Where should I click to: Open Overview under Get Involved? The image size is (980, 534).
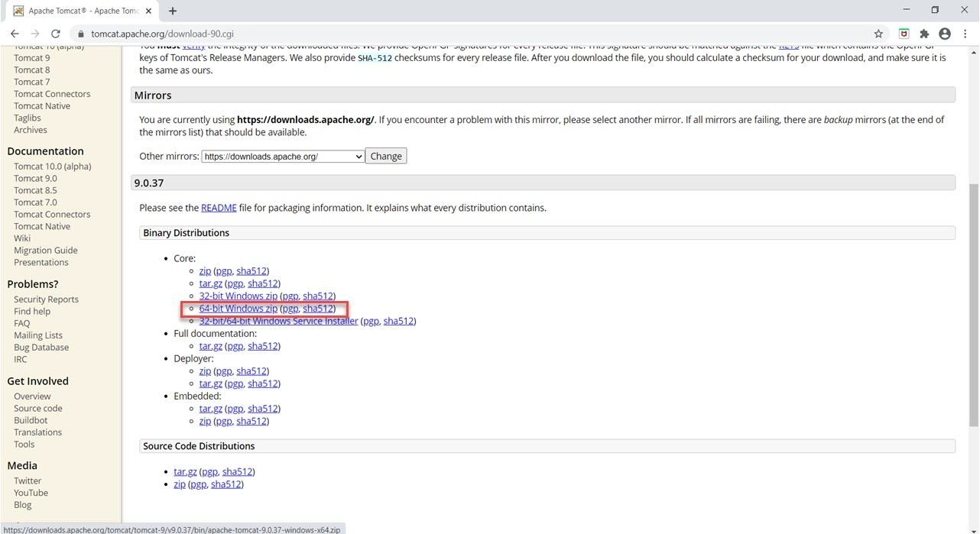(x=32, y=396)
